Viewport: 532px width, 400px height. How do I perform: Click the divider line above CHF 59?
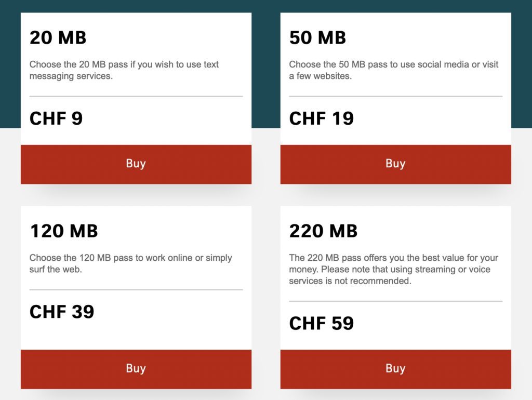coord(395,301)
